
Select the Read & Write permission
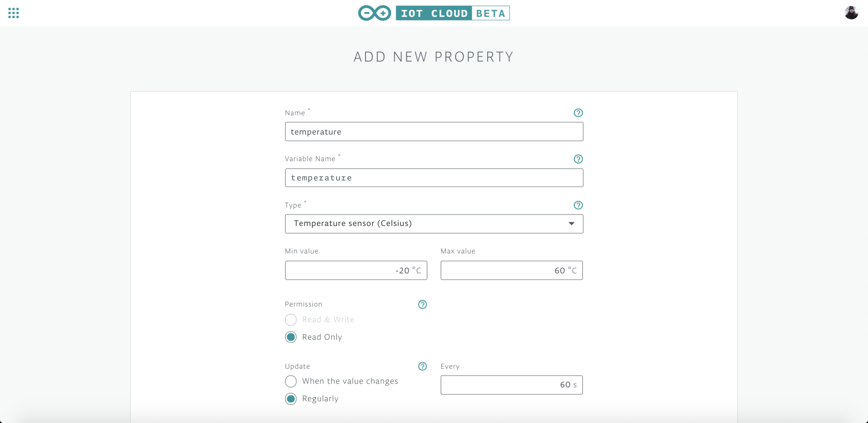(291, 320)
